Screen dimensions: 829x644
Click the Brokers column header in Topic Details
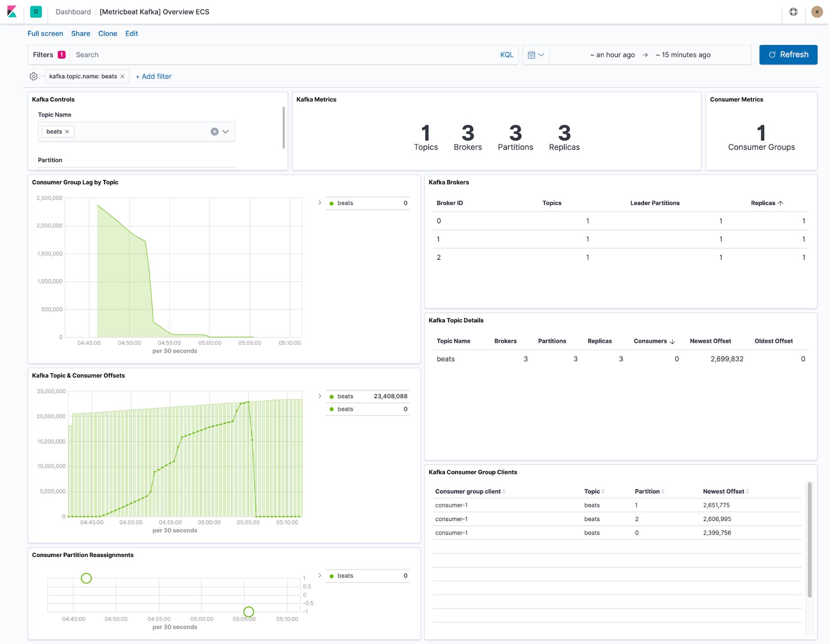pos(506,341)
